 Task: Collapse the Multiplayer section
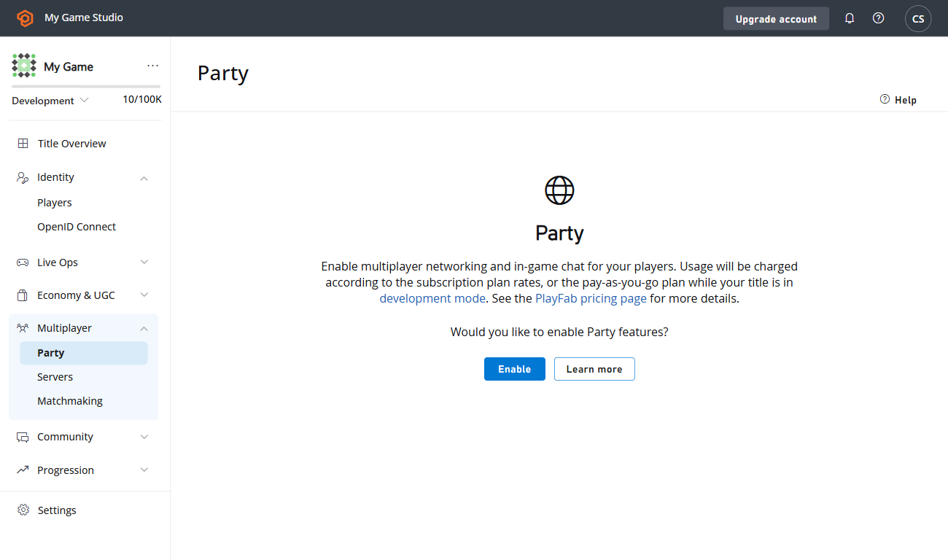click(x=144, y=328)
